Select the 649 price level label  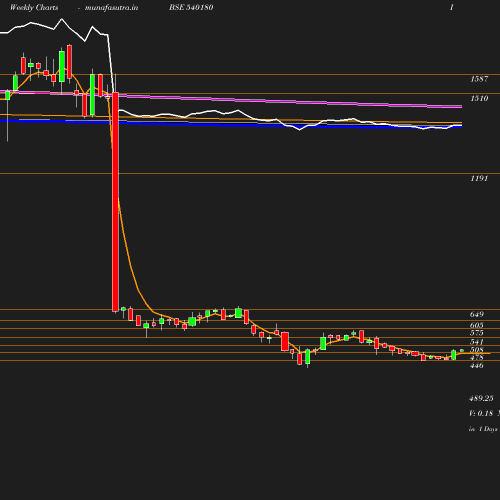[x=477, y=314]
